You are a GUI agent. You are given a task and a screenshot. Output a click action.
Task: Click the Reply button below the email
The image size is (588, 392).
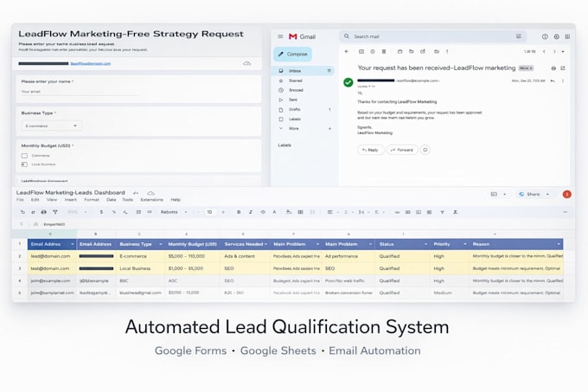pyautogui.click(x=370, y=150)
